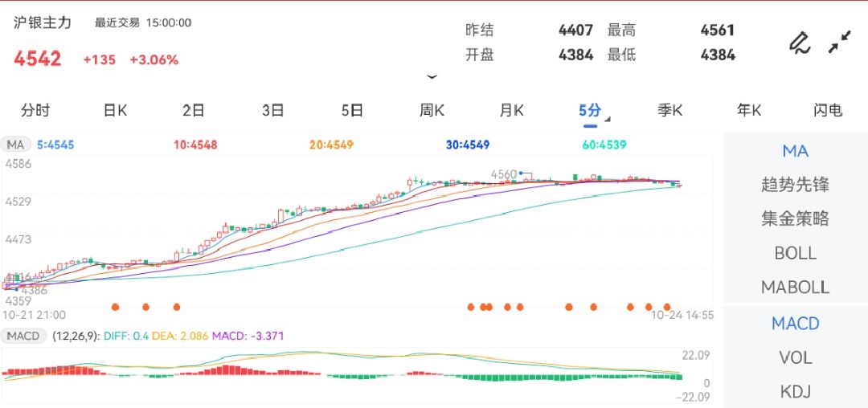
Task: Open the 5分 period dropdown arrow
Action: click(x=608, y=120)
